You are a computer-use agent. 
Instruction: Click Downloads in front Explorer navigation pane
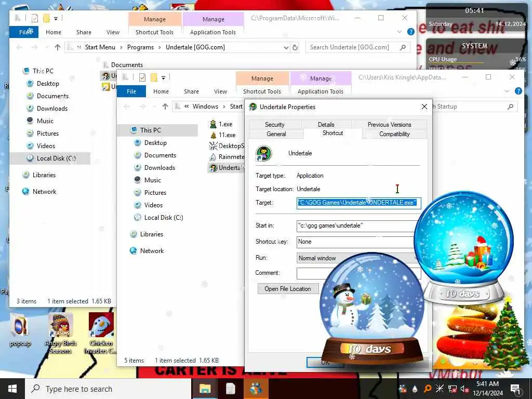[x=159, y=168]
